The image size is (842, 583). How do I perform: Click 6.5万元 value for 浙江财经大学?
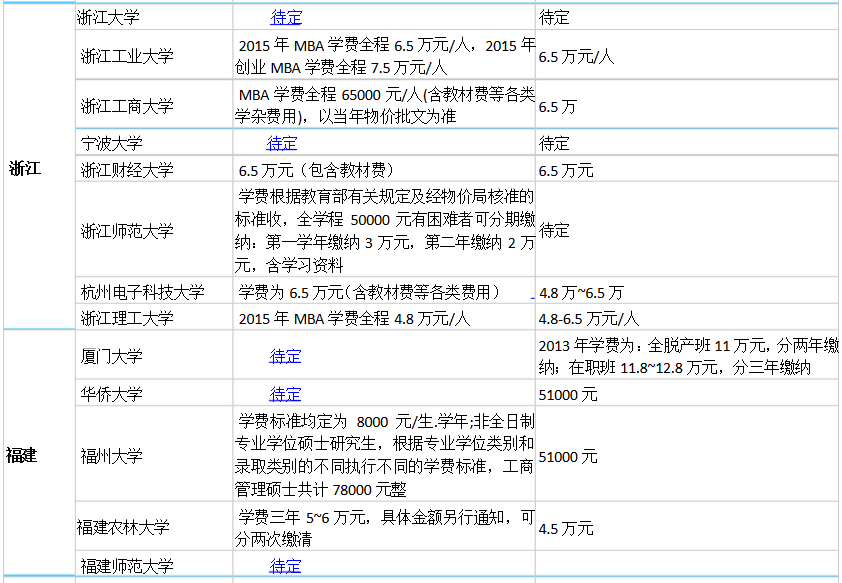point(566,170)
